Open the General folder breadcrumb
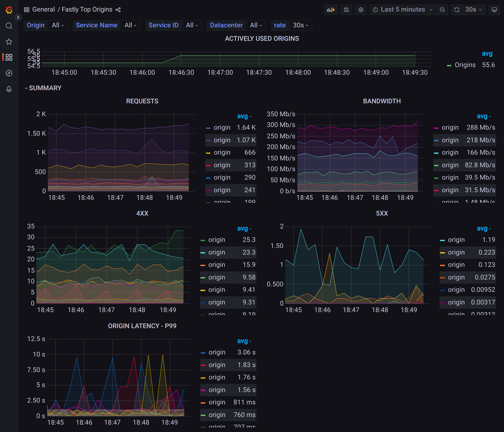The image size is (504, 432). click(x=43, y=9)
